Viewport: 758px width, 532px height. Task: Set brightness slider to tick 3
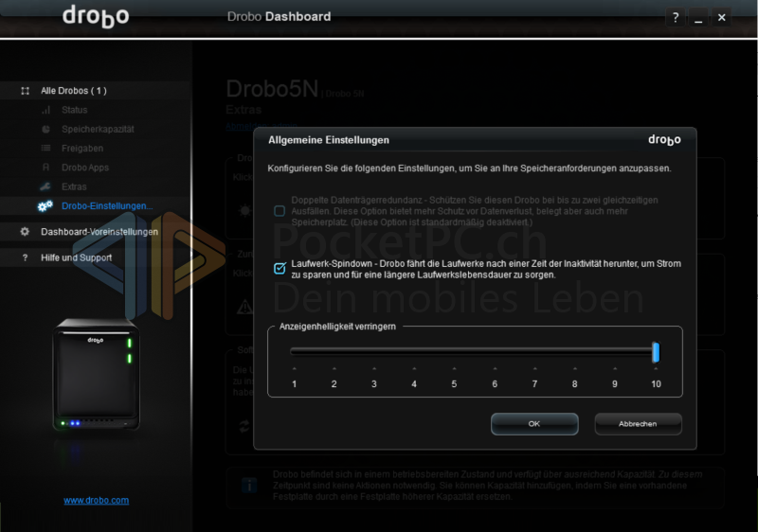pyautogui.click(x=374, y=352)
